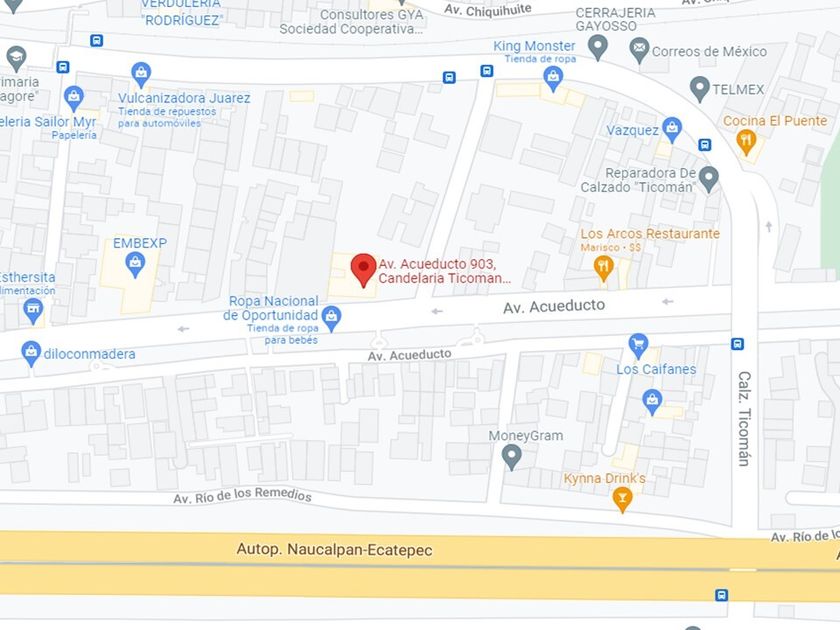Click the Los Arcos Restaurante label text

(x=650, y=234)
